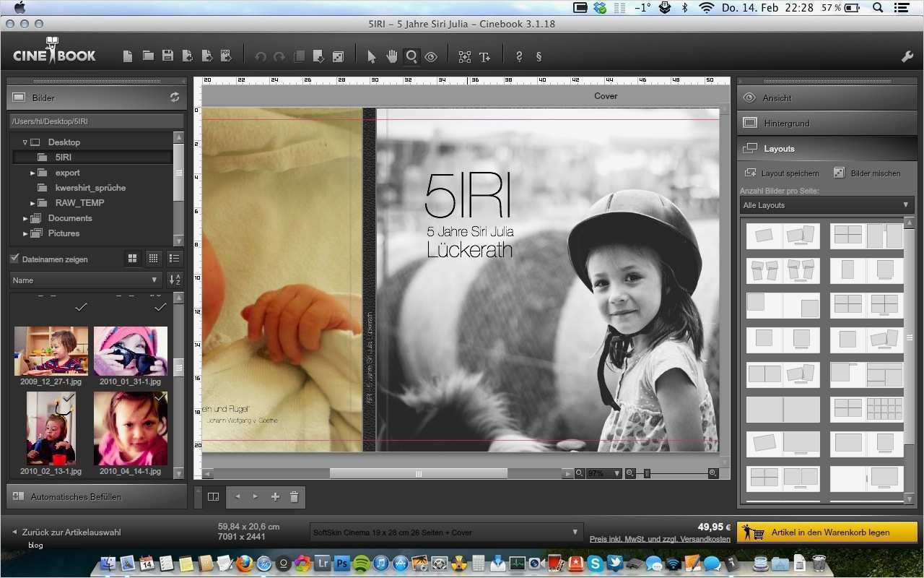Click the preview eye icon in toolbar
This screenshot has height=578, width=924.
[x=431, y=57]
